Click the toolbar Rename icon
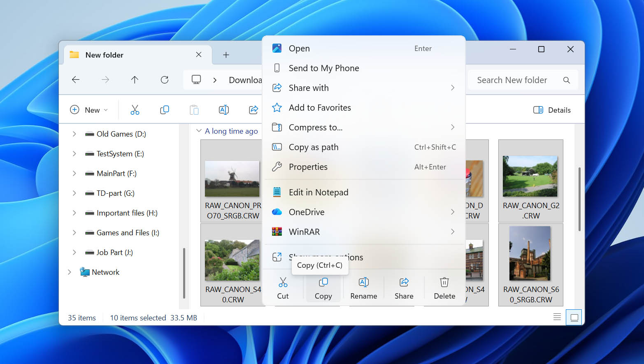Viewport: 644px width, 364px height. click(x=224, y=110)
